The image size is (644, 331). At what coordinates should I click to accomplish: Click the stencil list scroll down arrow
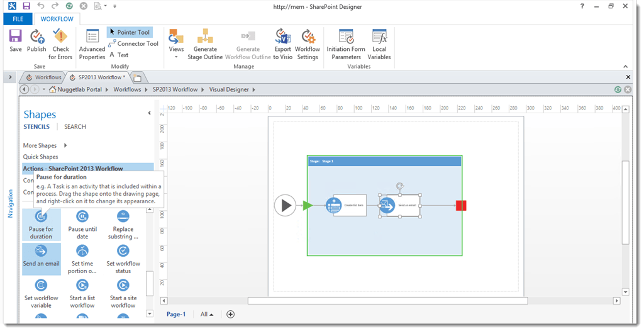point(150,314)
